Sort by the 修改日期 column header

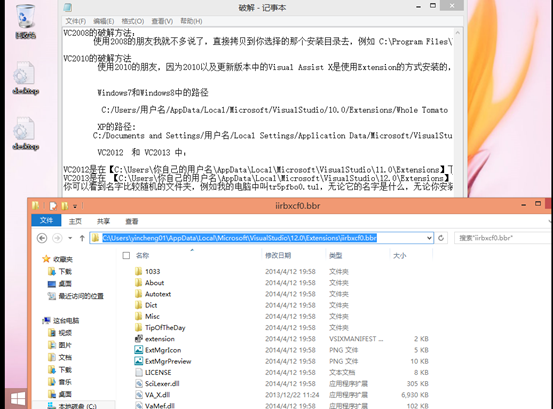[x=278, y=255]
